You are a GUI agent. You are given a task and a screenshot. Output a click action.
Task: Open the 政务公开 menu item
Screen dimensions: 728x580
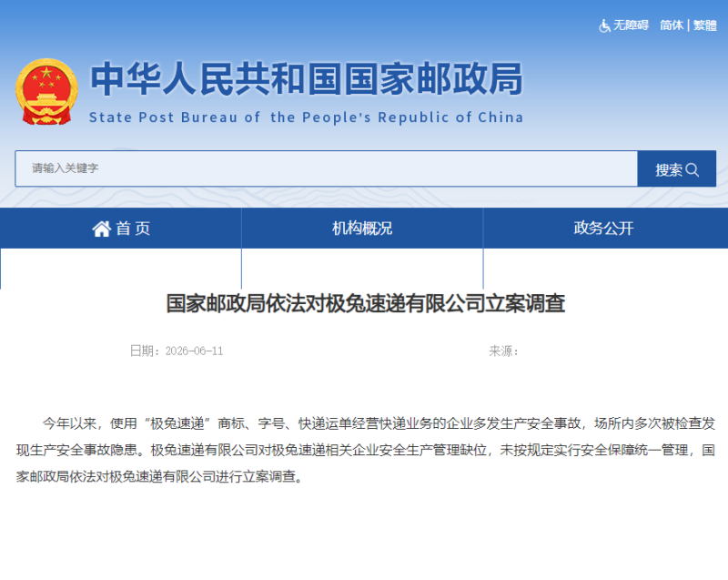(x=603, y=228)
